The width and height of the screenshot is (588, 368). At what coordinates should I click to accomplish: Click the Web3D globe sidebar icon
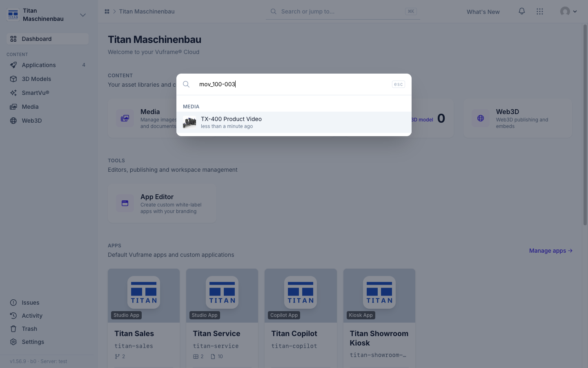coord(13,121)
